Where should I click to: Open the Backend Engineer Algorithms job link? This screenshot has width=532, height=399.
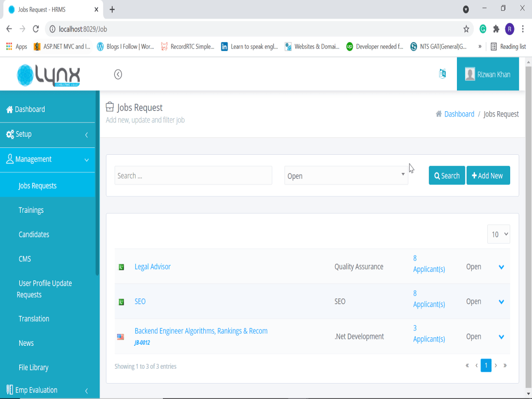(x=201, y=331)
